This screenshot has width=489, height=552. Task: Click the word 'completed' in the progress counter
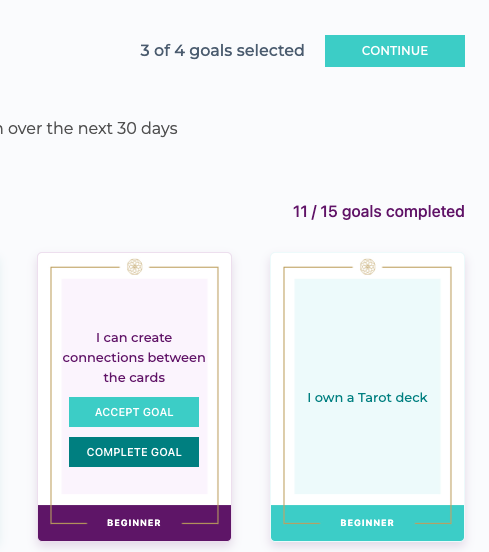click(425, 212)
